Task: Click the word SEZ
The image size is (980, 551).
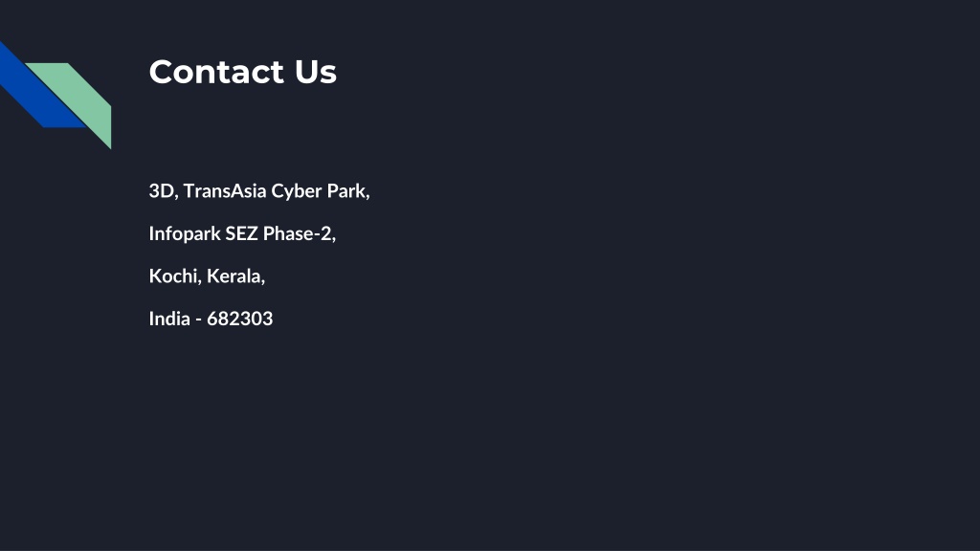Action: (x=242, y=233)
